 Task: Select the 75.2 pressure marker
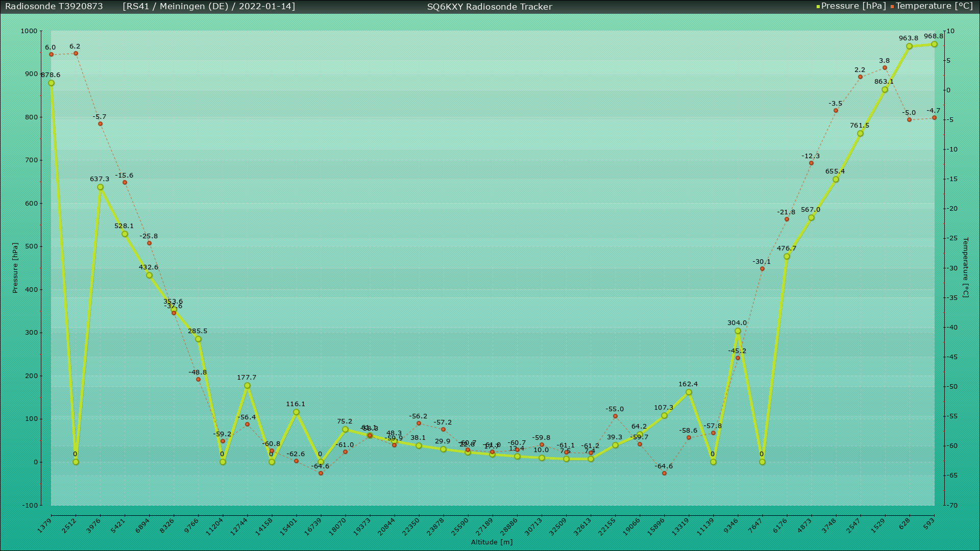(x=345, y=430)
